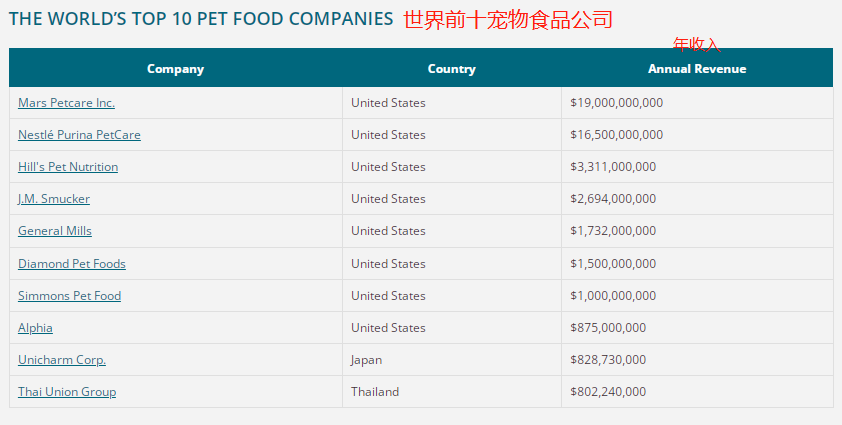Select the $802,240,000 revenue value
Screen dimensions: 842x425
tap(608, 392)
